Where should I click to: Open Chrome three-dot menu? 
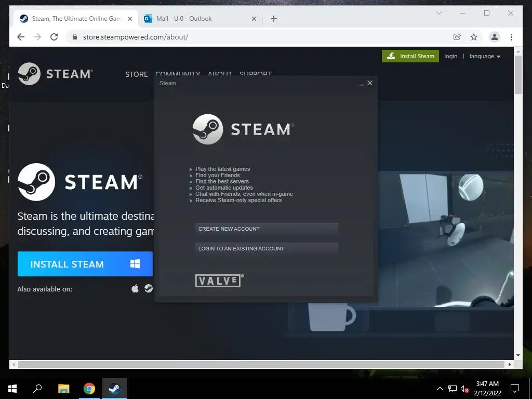tap(511, 37)
